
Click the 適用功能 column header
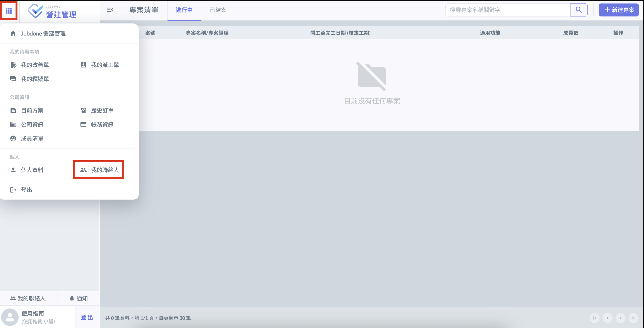point(490,33)
